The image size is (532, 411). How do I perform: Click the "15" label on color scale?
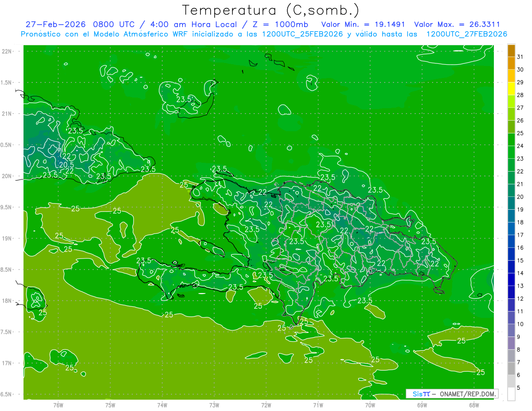click(520, 260)
